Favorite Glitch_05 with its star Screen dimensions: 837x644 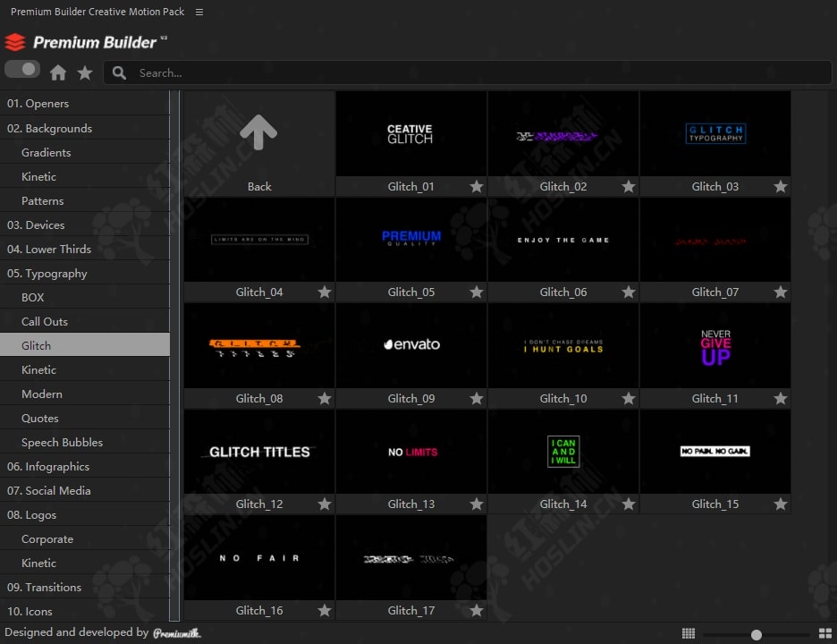(477, 292)
